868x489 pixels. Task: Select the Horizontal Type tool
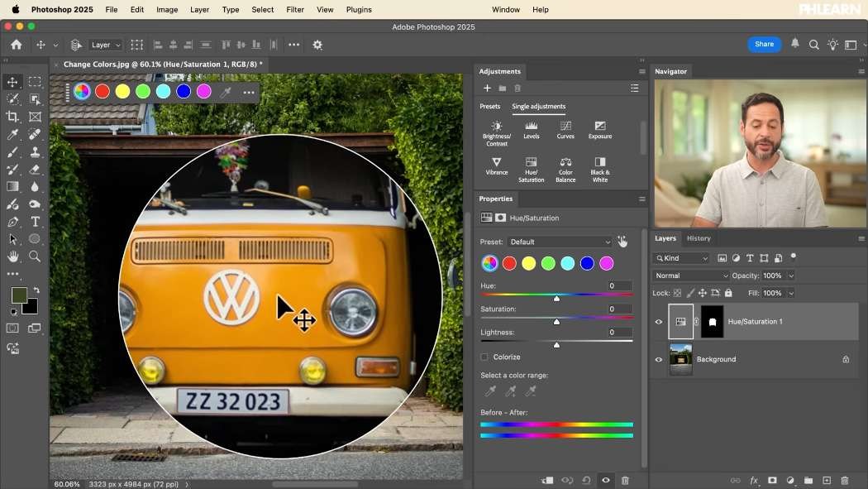pos(35,222)
